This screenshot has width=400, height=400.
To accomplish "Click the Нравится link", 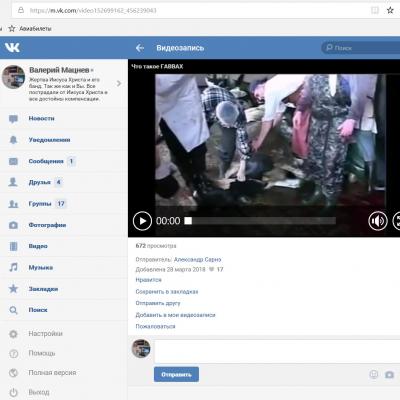I will [x=149, y=280].
